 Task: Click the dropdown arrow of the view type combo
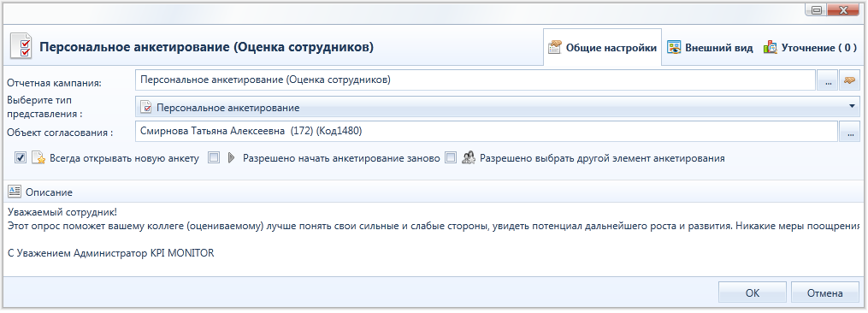coord(852,106)
